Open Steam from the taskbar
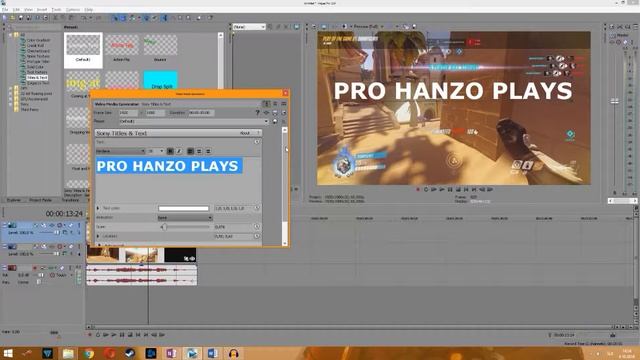 130,353
